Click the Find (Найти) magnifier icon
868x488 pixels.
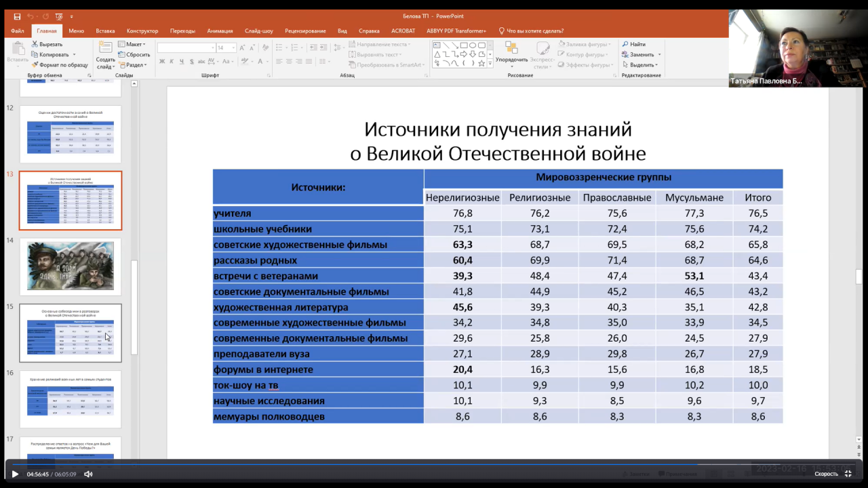[625, 44]
